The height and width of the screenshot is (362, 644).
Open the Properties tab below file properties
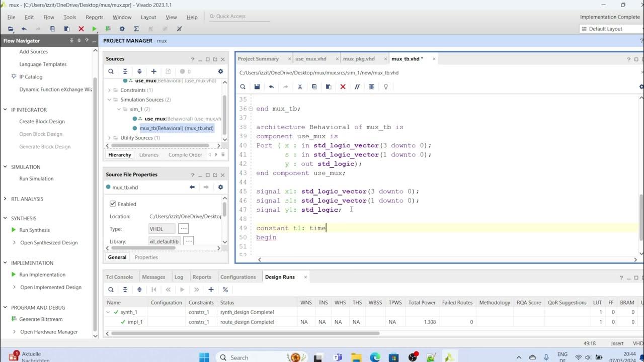(x=146, y=257)
